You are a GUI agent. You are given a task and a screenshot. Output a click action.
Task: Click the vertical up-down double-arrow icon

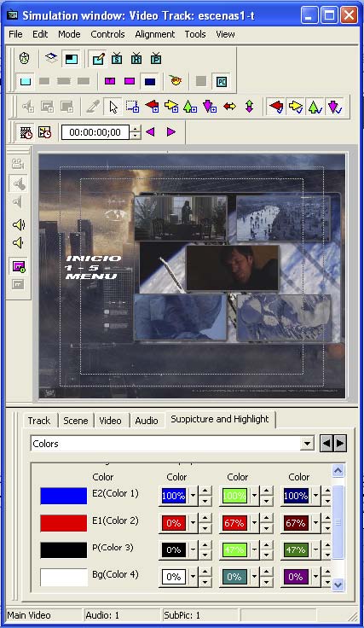(x=249, y=107)
